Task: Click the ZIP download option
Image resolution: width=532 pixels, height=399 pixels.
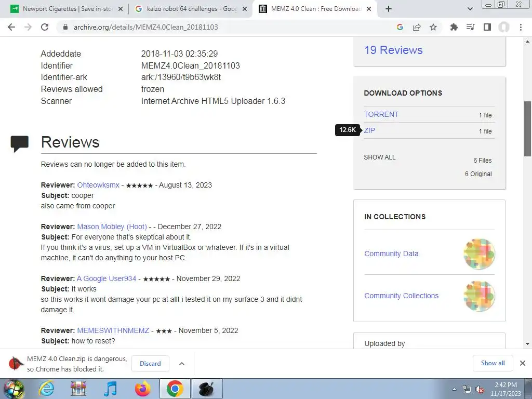Action: point(369,130)
